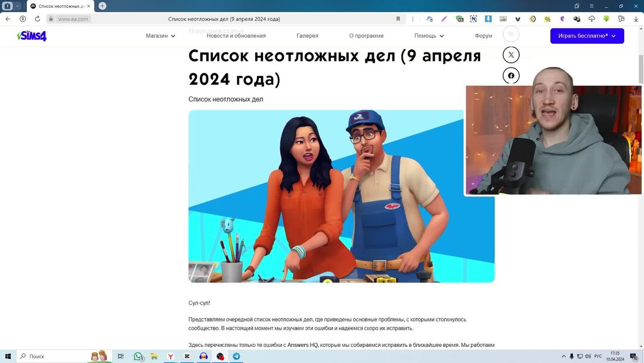The height and width of the screenshot is (363, 644).
Task: Open Telegram from the taskbar
Action: tap(237, 356)
